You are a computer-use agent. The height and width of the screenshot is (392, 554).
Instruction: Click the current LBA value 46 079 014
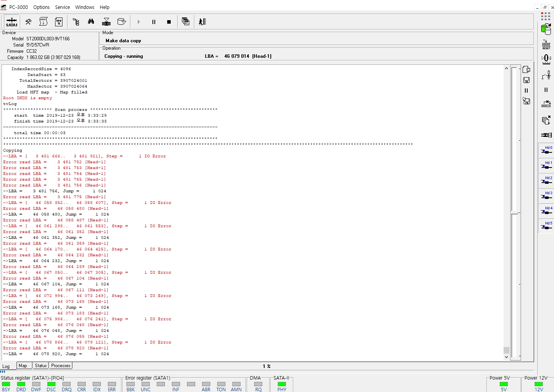[x=237, y=56]
